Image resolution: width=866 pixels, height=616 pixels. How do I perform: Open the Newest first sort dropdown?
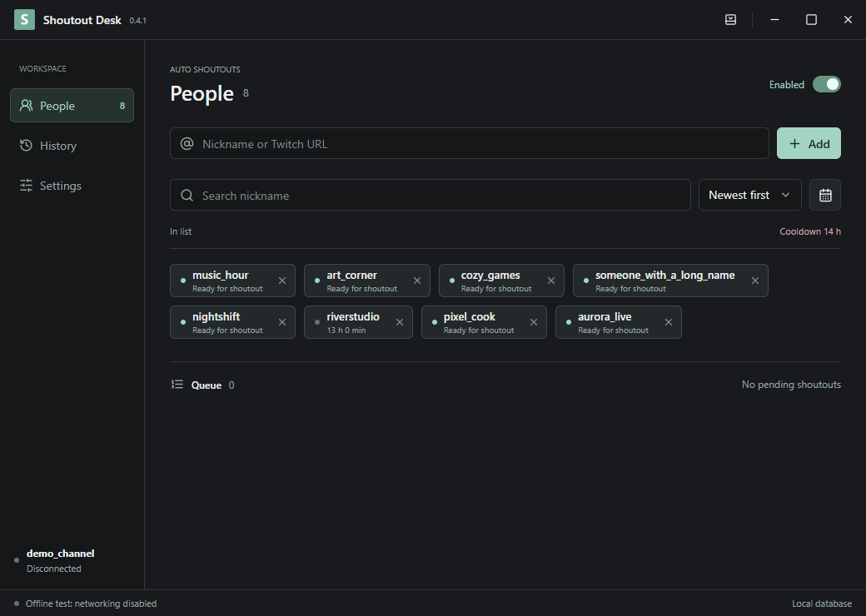(x=749, y=195)
